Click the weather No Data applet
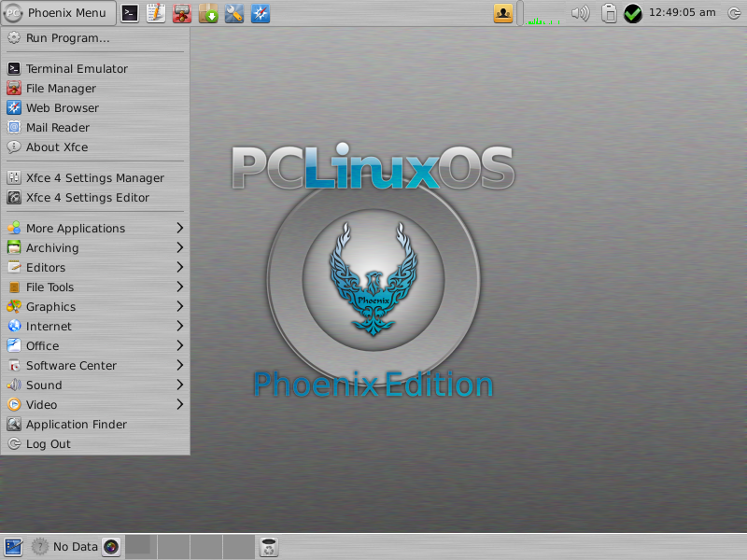Image resolution: width=747 pixels, height=560 pixels. 63,547
